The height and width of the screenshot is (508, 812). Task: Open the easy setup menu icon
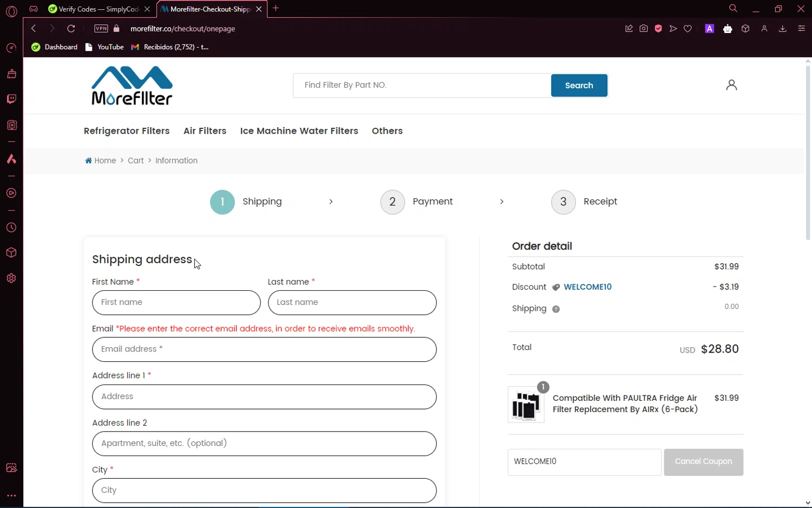pyautogui.click(x=802, y=29)
